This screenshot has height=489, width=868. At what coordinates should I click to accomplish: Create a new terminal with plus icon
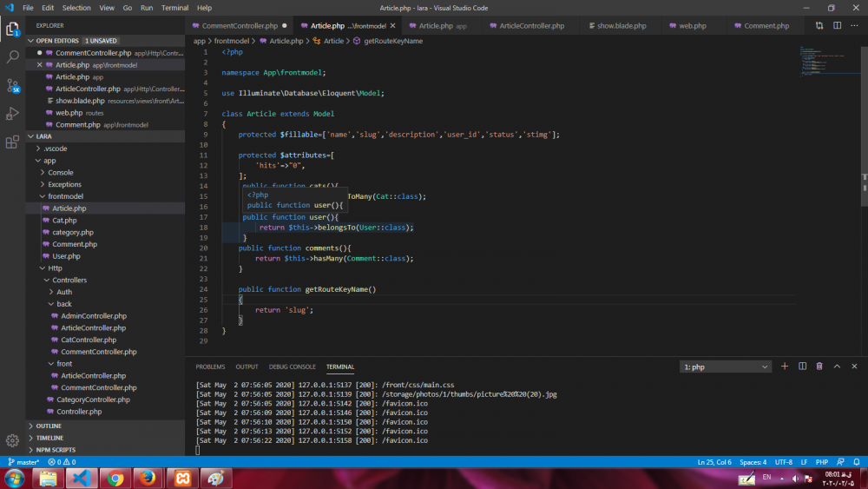coord(785,367)
